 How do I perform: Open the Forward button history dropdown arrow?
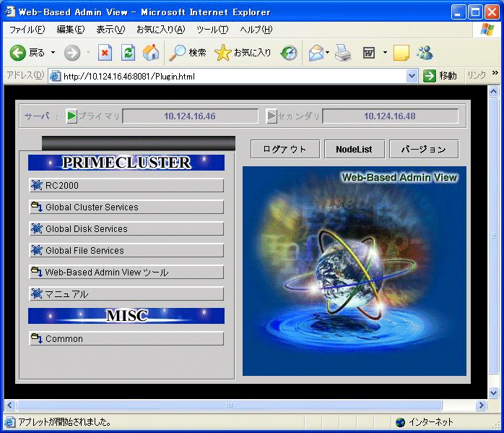[x=88, y=53]
